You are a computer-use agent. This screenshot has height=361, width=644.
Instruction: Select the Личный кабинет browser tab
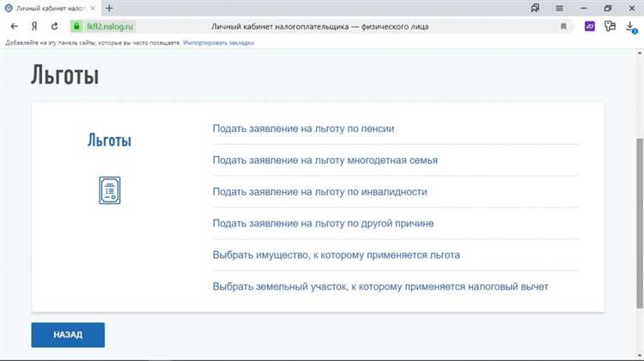click(x=49, y=8)
